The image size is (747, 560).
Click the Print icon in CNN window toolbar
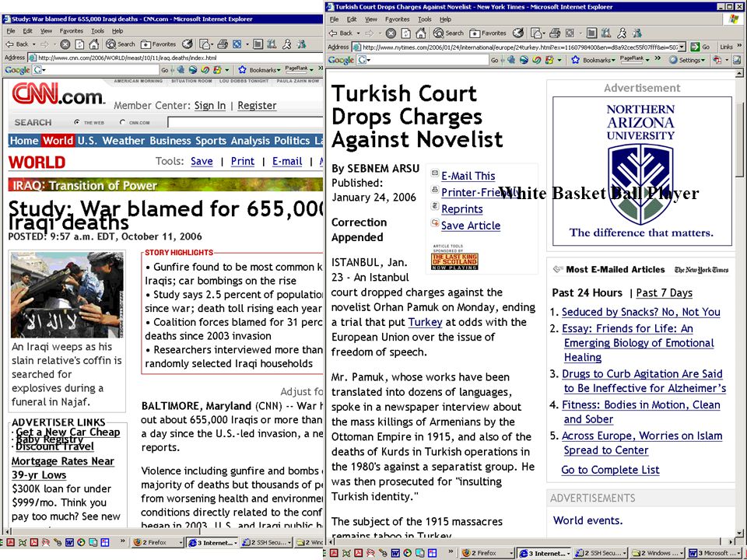[222, 44]
